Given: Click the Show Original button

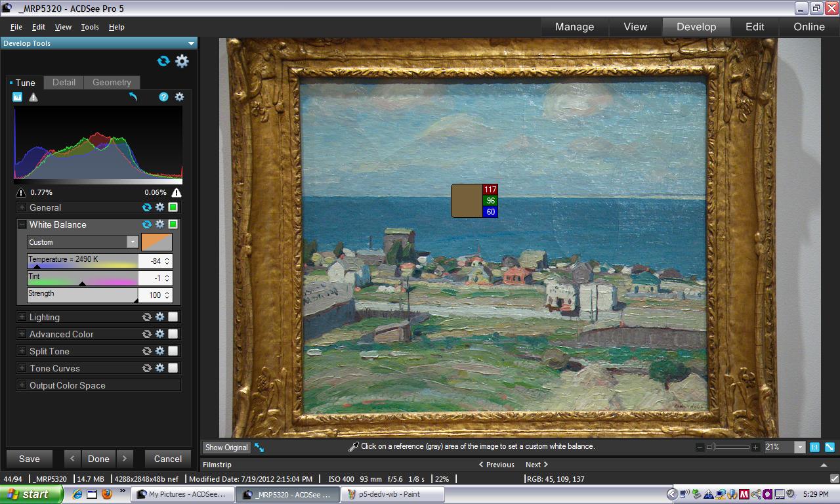Looking at the screenshot, I should (226, 448).
